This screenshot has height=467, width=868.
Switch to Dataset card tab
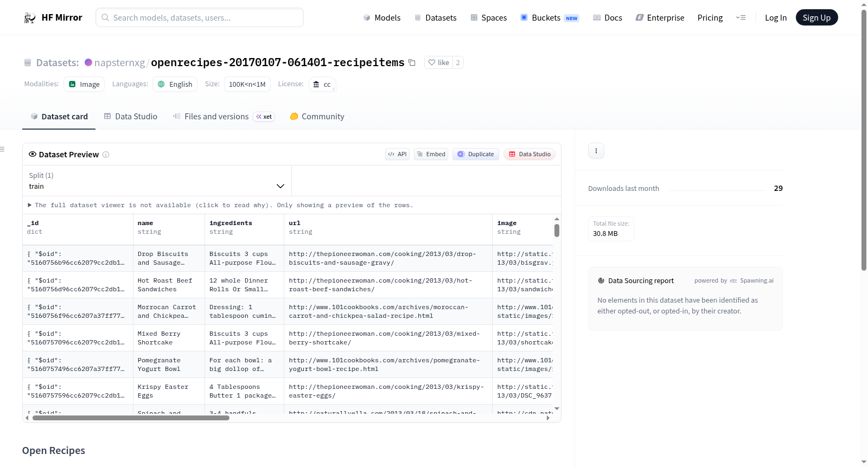point(59,117)
